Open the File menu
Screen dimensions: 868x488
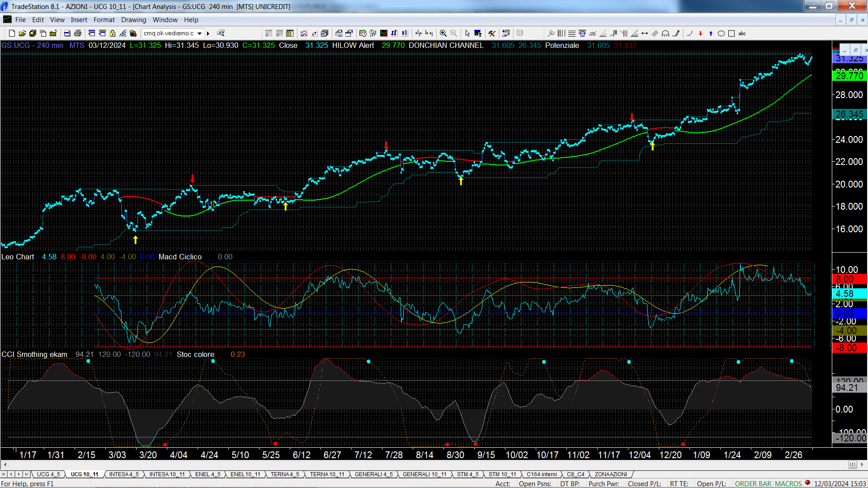[20, 20]
